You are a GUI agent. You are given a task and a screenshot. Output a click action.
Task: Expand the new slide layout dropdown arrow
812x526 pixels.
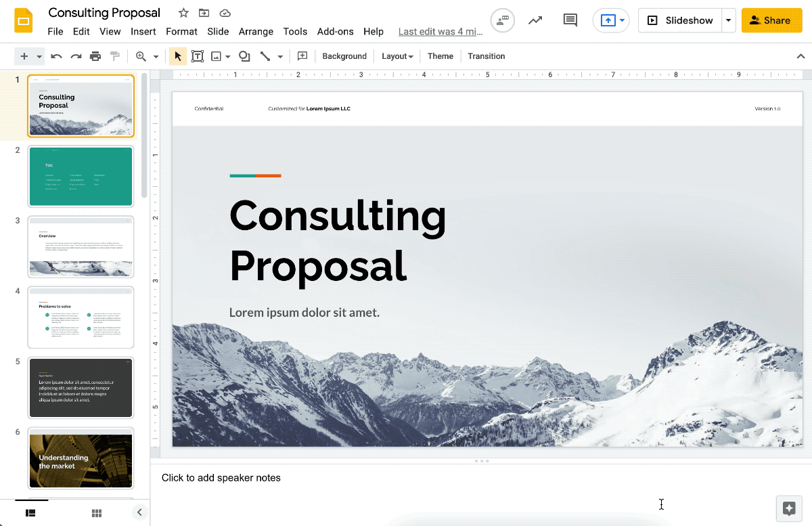40,56
